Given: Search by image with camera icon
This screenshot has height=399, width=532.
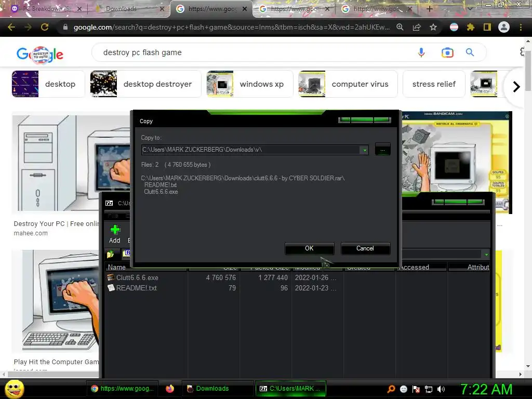Looking at the screenshot, I should click(447, 52).
